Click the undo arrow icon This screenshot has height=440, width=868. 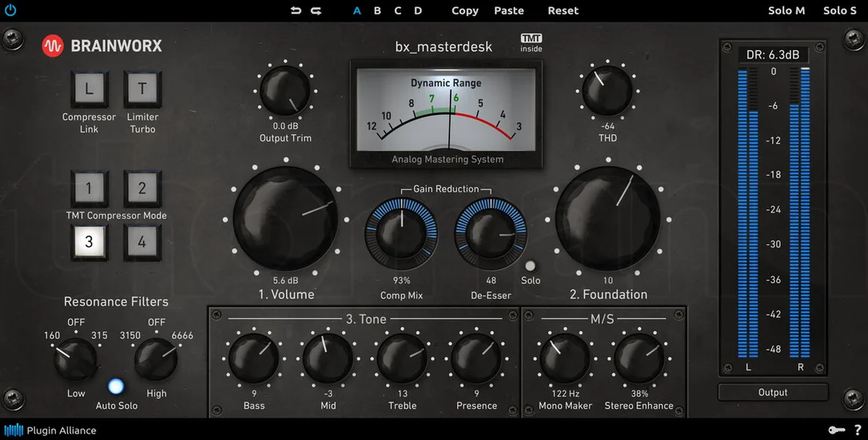[x=297, y=10]
